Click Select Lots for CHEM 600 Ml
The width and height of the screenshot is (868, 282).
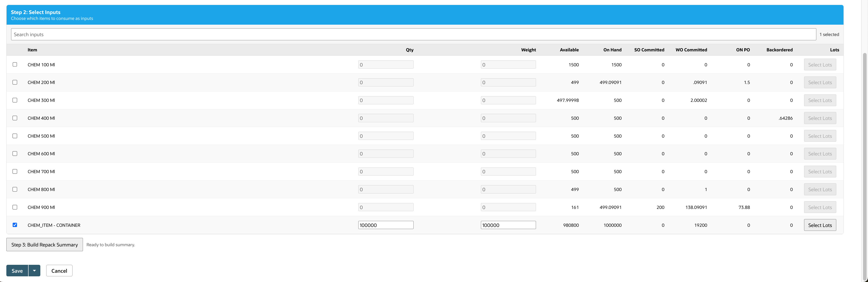pos(820,153)
